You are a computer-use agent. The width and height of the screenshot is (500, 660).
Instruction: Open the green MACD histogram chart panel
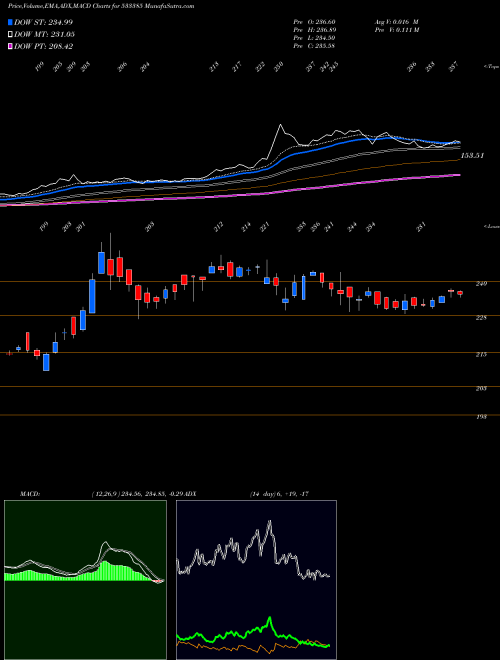pos(85,580)
